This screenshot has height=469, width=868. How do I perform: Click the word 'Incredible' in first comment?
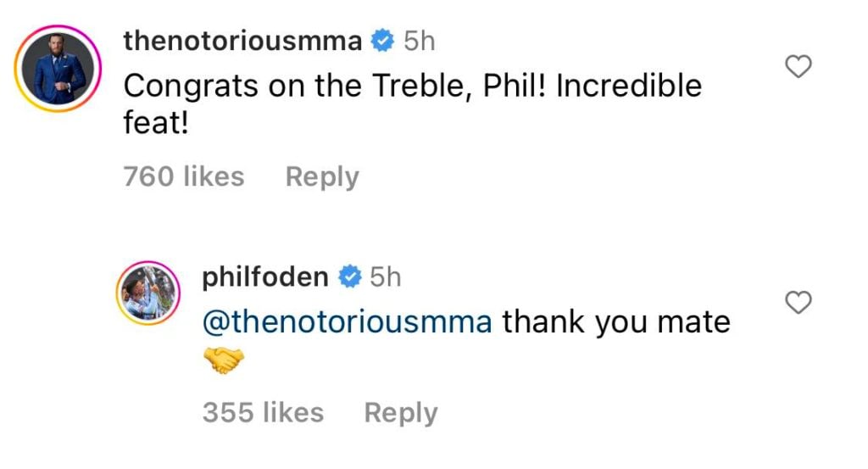tap(629, 86)
